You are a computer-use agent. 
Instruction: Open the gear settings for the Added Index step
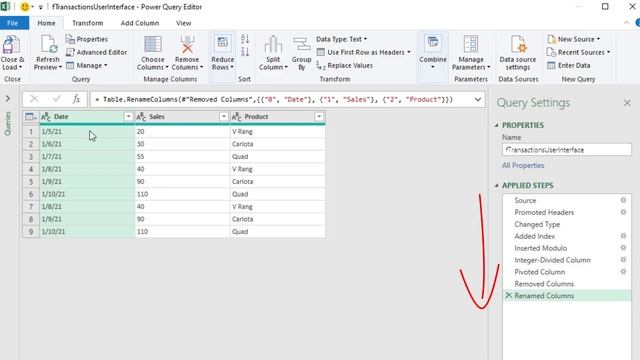point(623,236)
